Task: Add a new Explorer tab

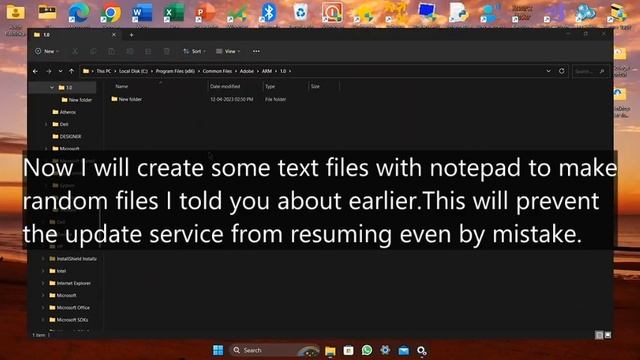Action: [x=131, y=35]
